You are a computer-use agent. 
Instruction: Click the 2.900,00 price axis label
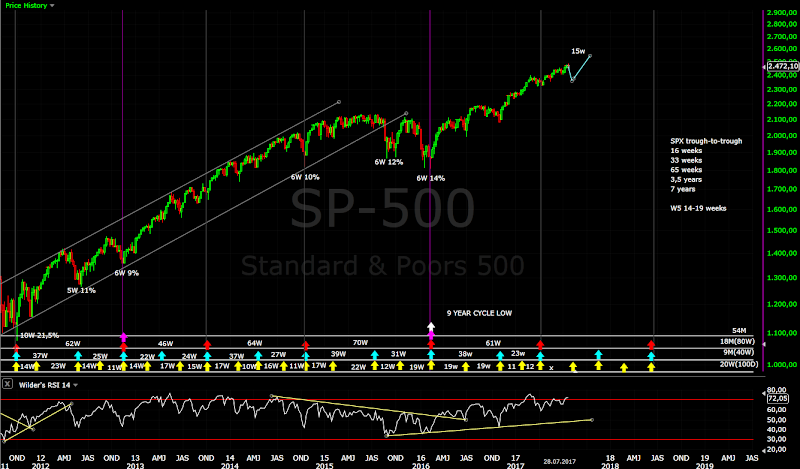(x=782, y=12)
